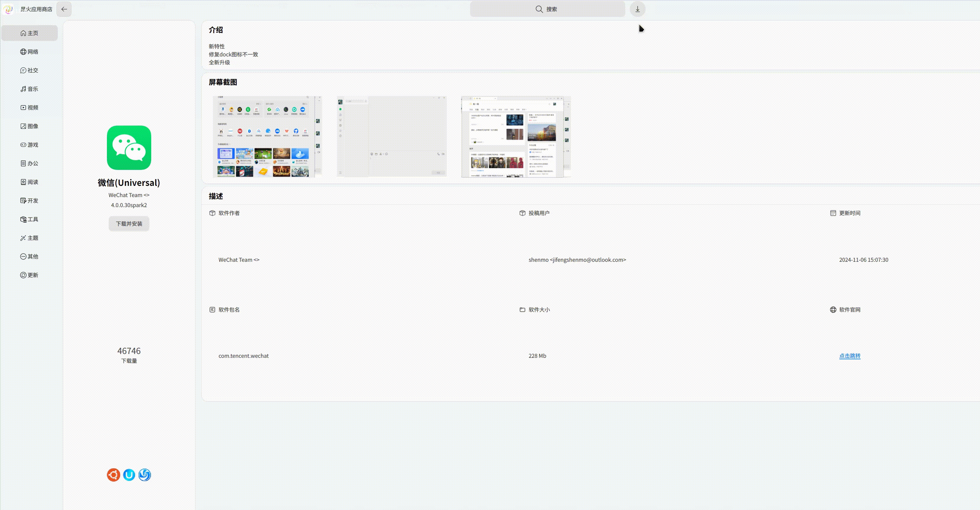980x510 pixels.
Task: Open third screenshot of news feed
Action: point(516,137)
